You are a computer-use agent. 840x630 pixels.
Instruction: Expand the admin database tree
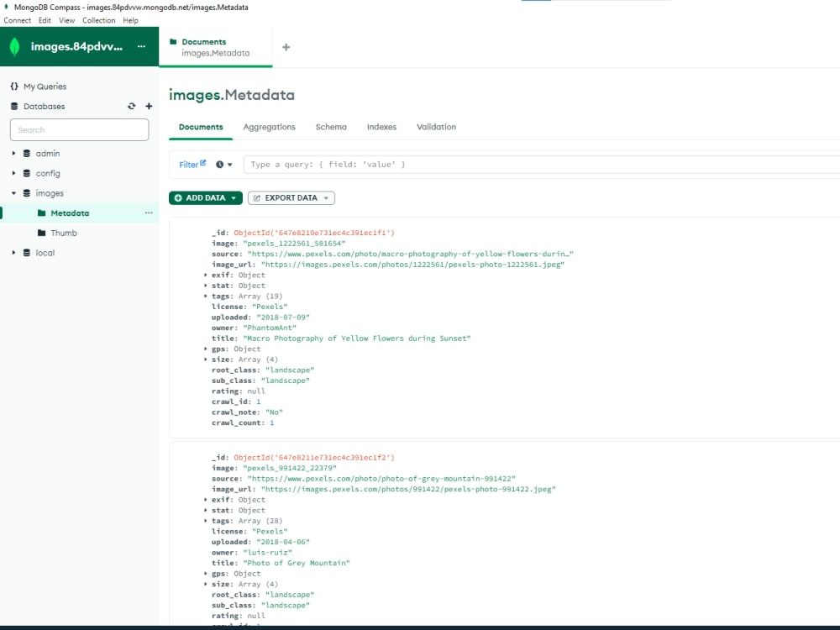point(14,153)
